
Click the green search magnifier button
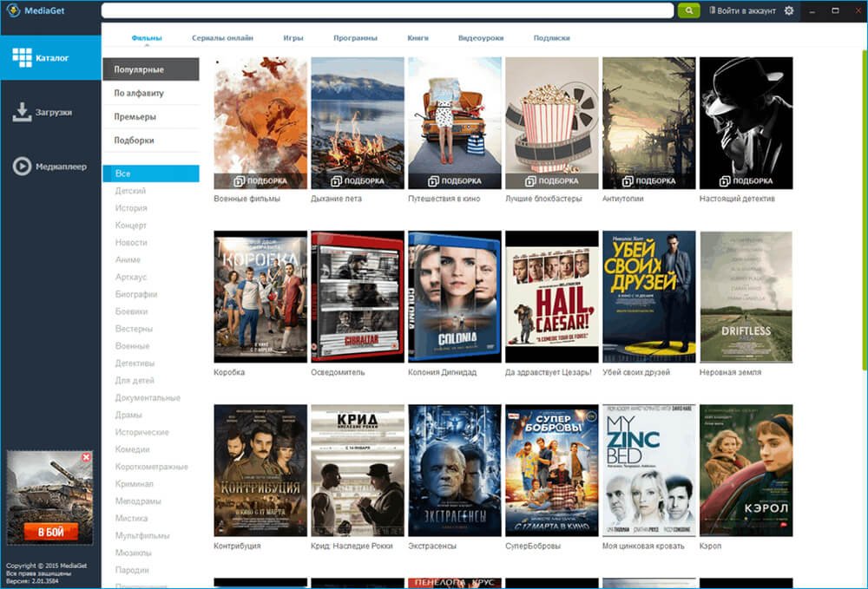click(688, 10)
